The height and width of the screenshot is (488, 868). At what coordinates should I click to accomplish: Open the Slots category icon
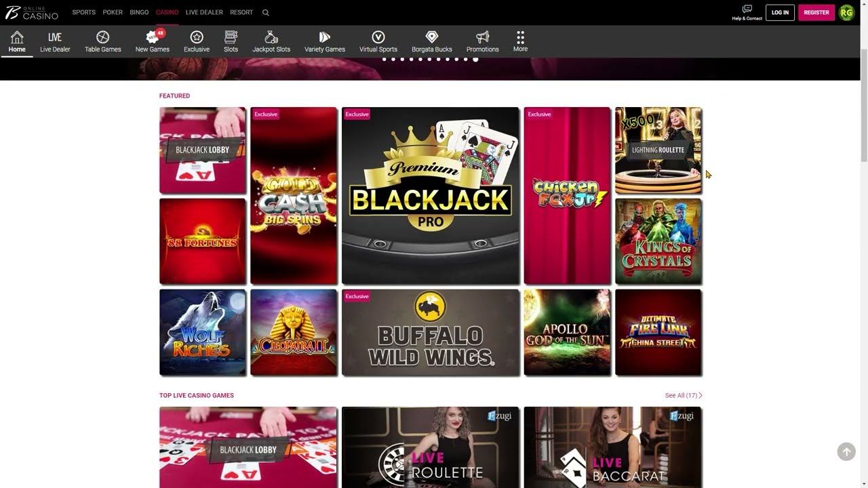231,41
